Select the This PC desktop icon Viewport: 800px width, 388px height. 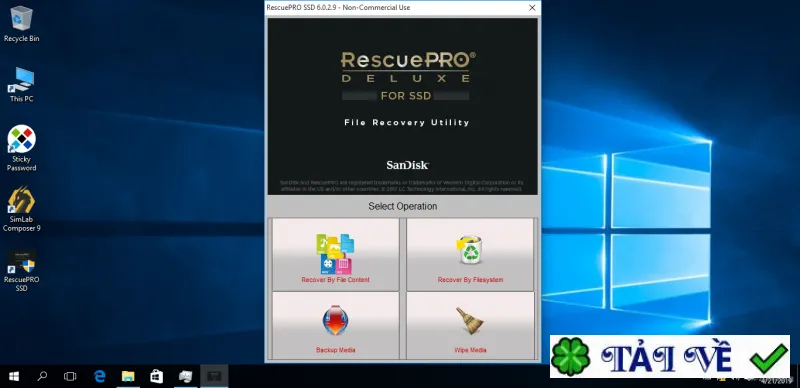[x=21, y=84]
